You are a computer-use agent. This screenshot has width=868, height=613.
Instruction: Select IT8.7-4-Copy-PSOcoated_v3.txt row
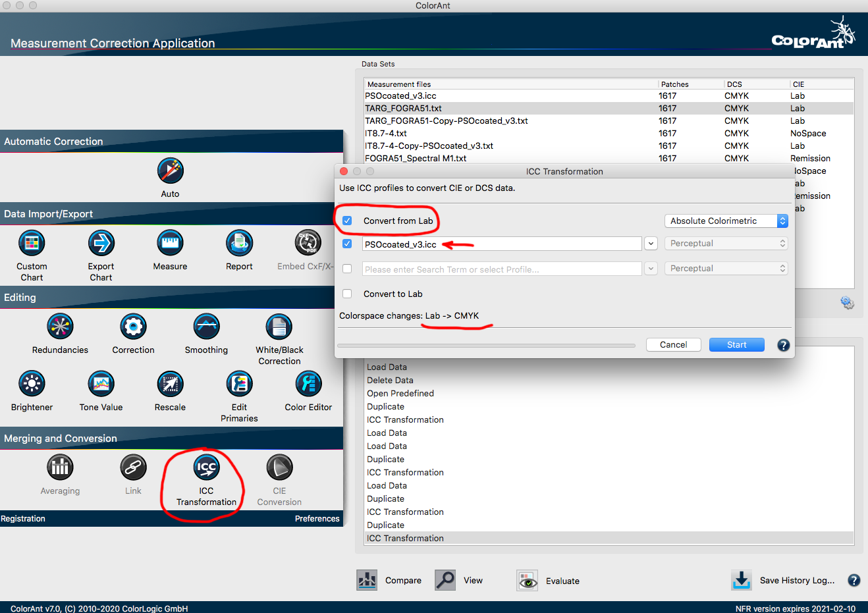tap(609, 146)
